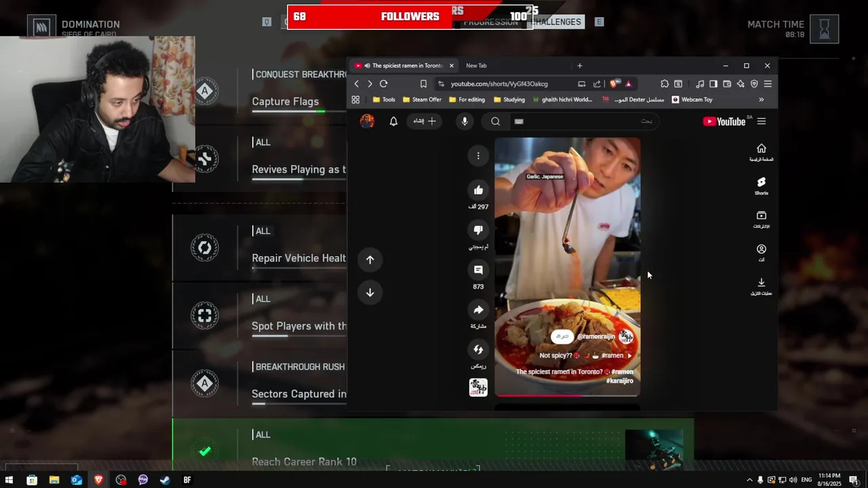This screenshot has width=868, height=488.
Task: Go to the next short with the down arrow
Action: click(370, 293)
